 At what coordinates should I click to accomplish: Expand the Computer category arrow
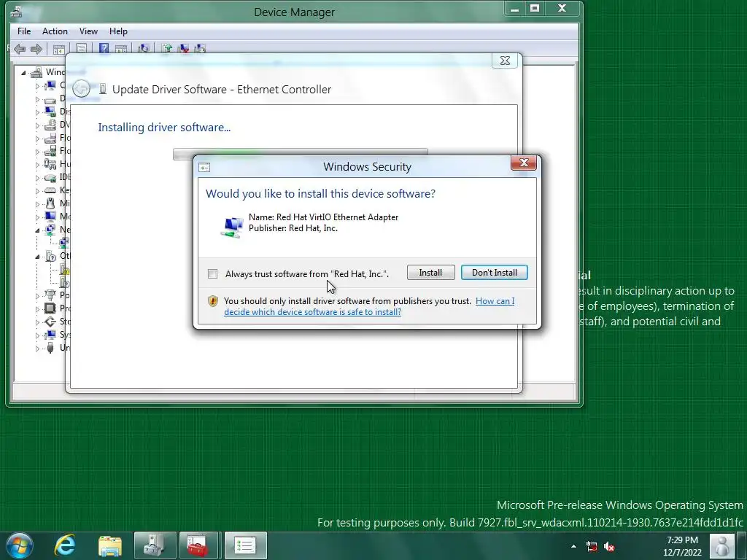37,86
